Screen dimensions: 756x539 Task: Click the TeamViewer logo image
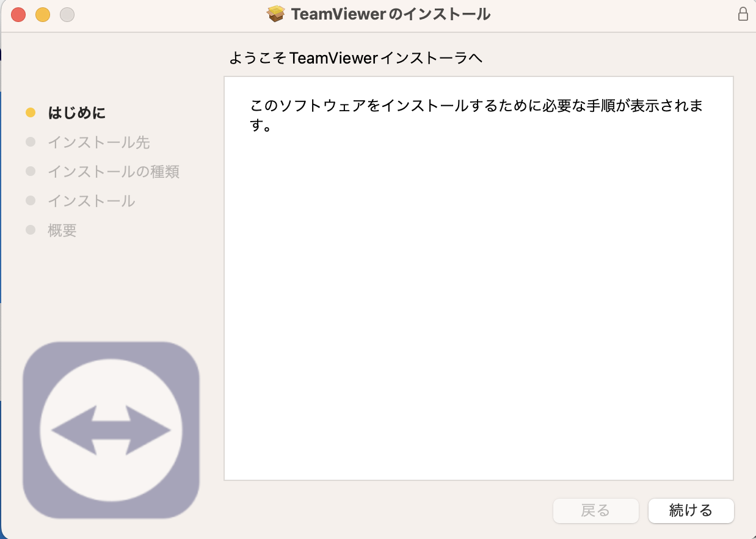111,430
